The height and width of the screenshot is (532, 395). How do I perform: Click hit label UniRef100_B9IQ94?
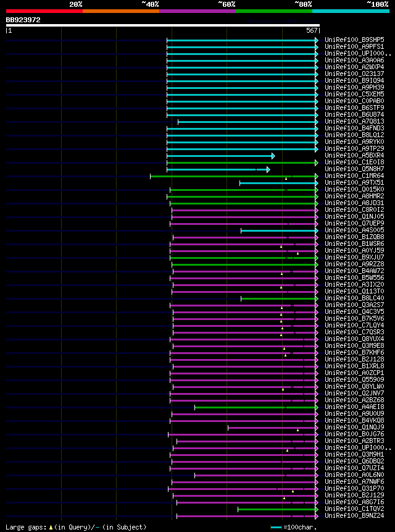point(354,81)
